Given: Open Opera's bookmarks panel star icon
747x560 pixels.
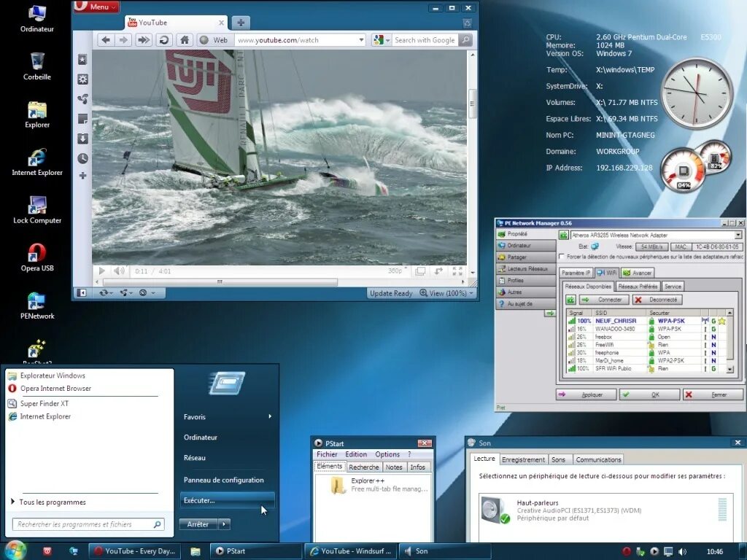Looking at the screenshot, I should [82, 59].
